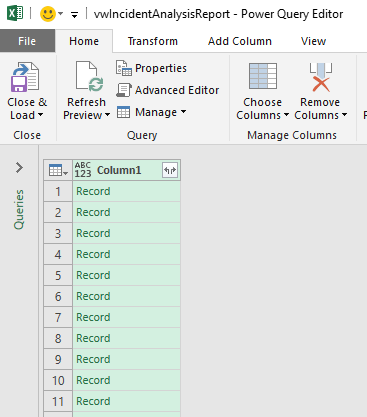
Task: Open the Advanced Editor
Action: click(167, 90)
